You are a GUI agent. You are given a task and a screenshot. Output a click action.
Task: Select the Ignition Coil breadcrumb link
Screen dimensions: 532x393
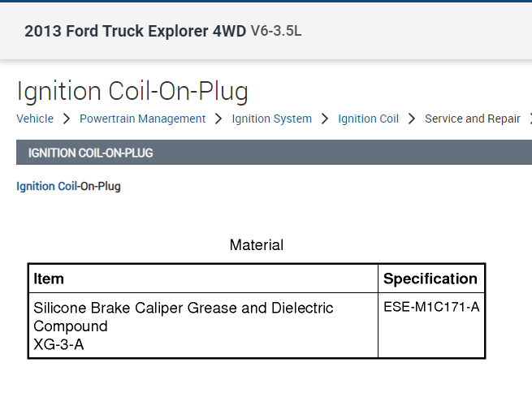point(368,119)
